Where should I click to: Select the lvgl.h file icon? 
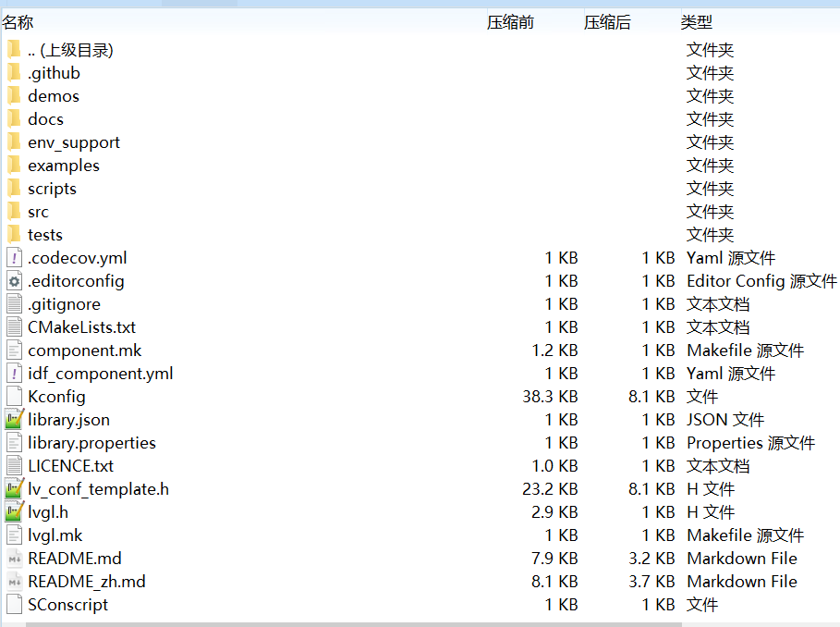click(x=13, y=512)
